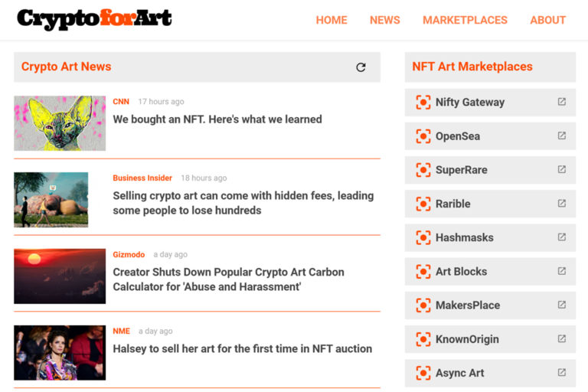Open the Business Insider hidden fees article
The width and height of the screenshot is (588, 392).
coord(243,203)
